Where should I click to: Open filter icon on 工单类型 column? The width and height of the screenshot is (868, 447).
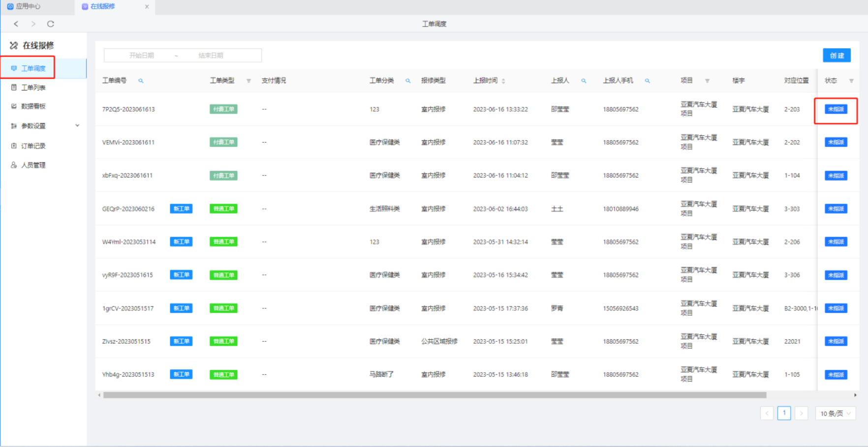248,81
